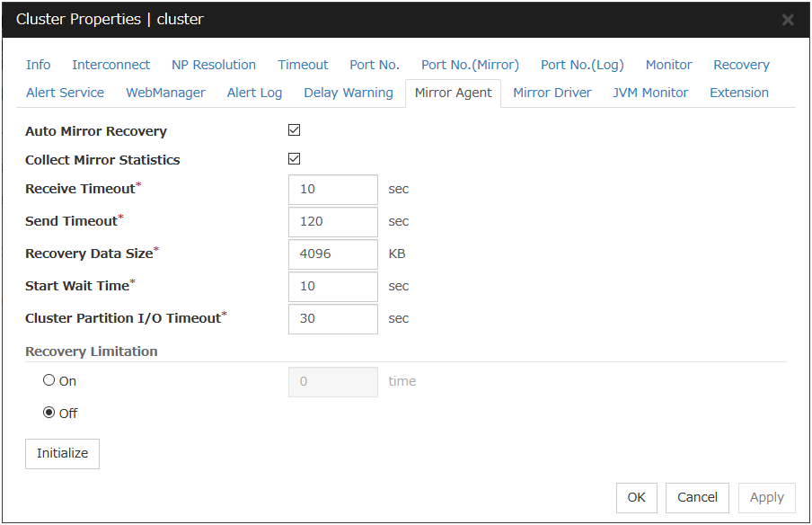Click the Initialize button
Viewport: 812px width, 525px height.
pyautogui.click(x=62, y=454)
